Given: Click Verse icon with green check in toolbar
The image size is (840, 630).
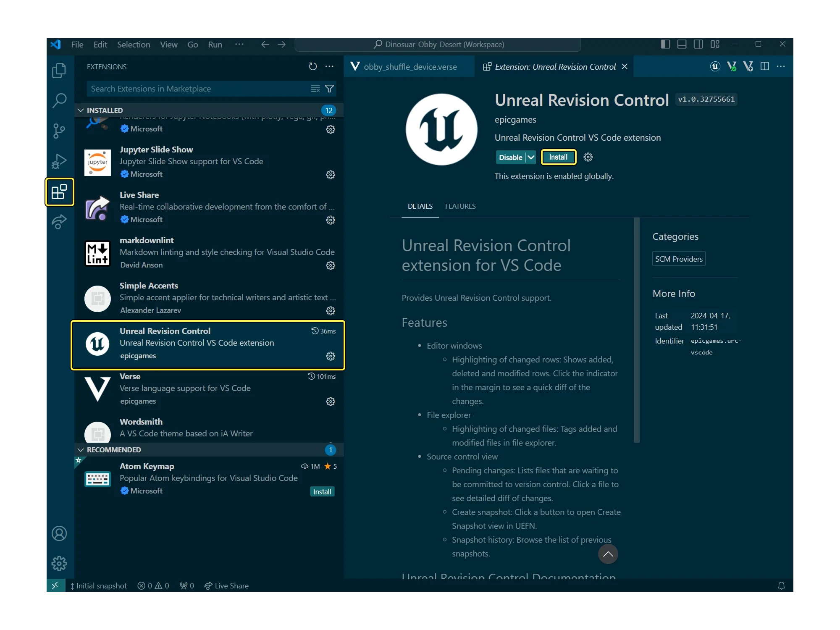Looking at the screenshot, I should click(732, 66).
